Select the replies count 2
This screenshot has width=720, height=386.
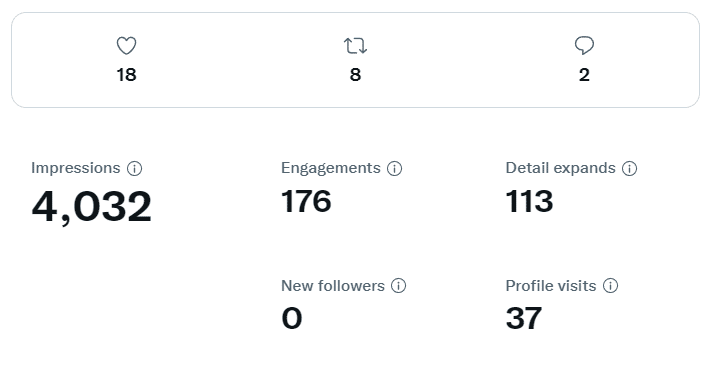584,75
